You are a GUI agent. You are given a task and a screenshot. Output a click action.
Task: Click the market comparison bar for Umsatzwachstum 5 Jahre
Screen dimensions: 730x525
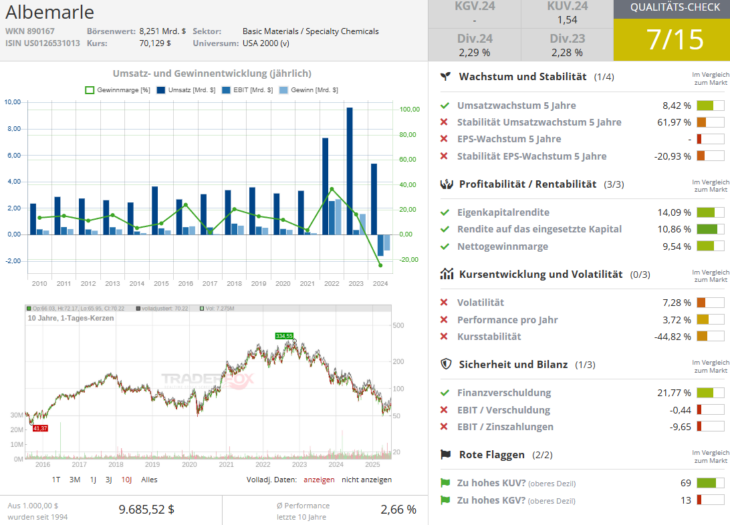point(710,106)
